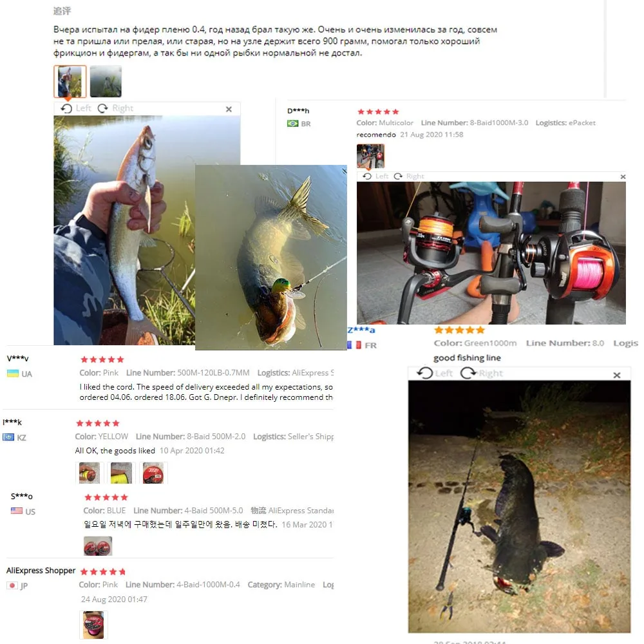Open red spool thumbnail in I***k review
Image resolution: width=644 pixels, height=644 pixels.
click(153, 472)
